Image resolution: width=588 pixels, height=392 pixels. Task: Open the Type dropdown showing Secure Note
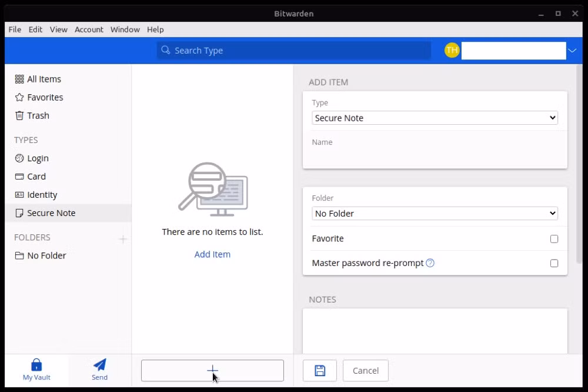pyautogui.click(x=435, y=118)
